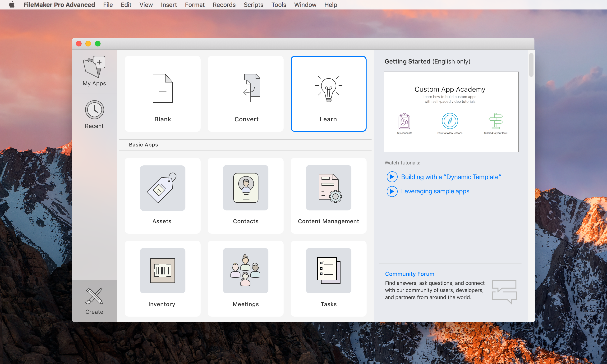Click the Apple menu icon

[x=12, y=5]
